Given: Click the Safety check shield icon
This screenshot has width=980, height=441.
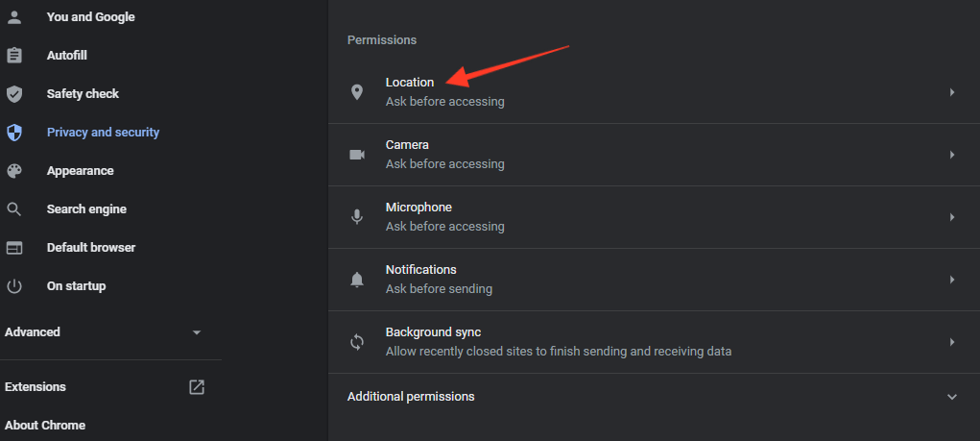Looking at the screenshot, I should (13, 94).
